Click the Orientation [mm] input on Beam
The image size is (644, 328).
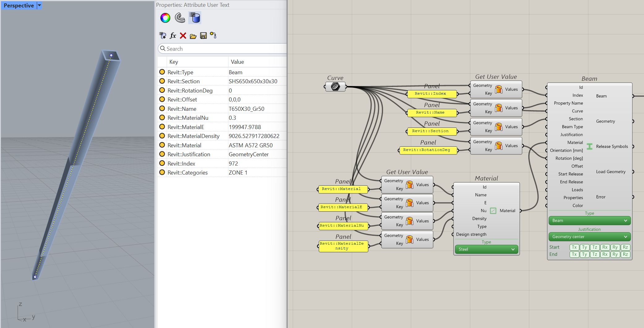pyautogui.click(x=566, y=151)
